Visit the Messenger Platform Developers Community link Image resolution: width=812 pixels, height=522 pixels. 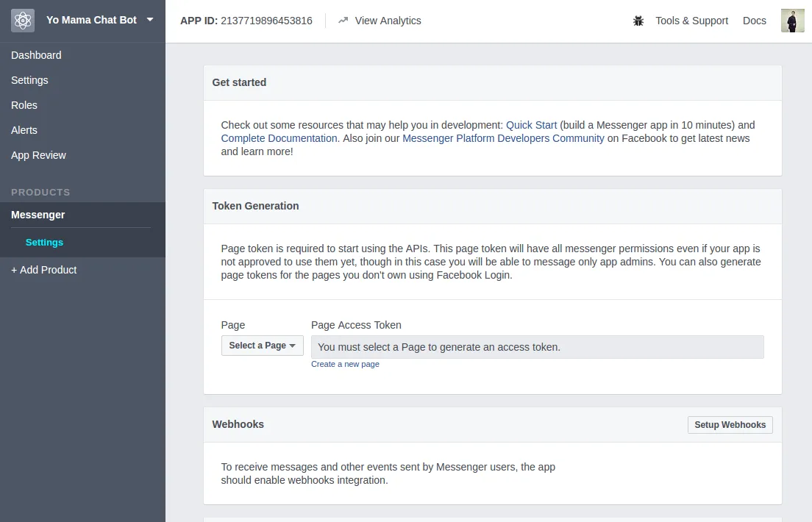(x=503, y=138)
